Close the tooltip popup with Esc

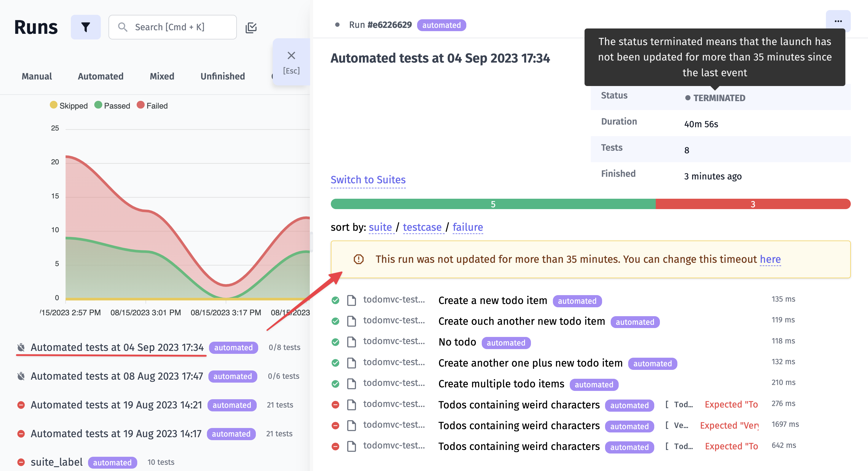[x=291, y=55]
